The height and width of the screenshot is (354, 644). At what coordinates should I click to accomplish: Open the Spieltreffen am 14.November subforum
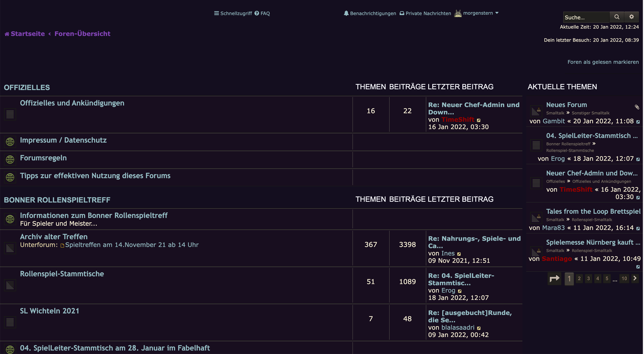(132, 245)
